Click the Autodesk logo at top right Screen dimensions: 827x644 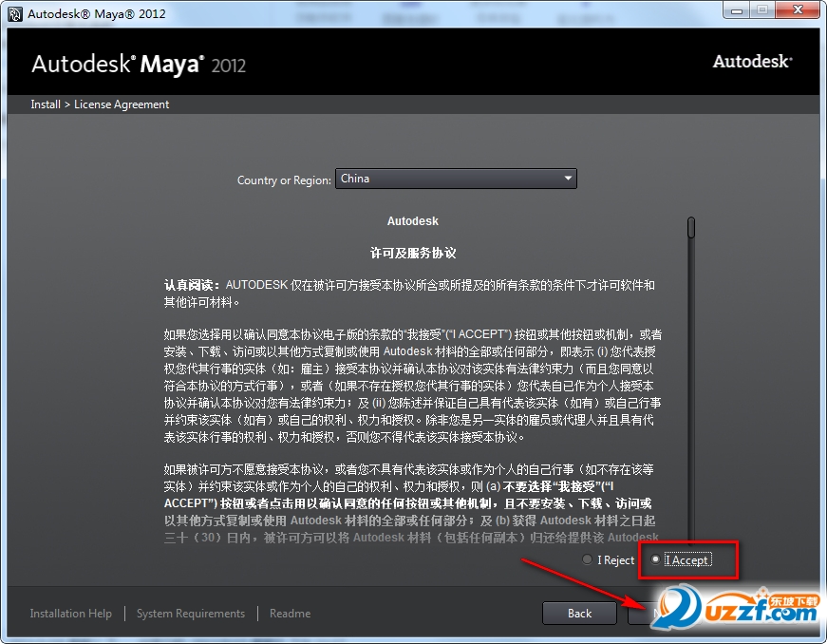[752, 61]
